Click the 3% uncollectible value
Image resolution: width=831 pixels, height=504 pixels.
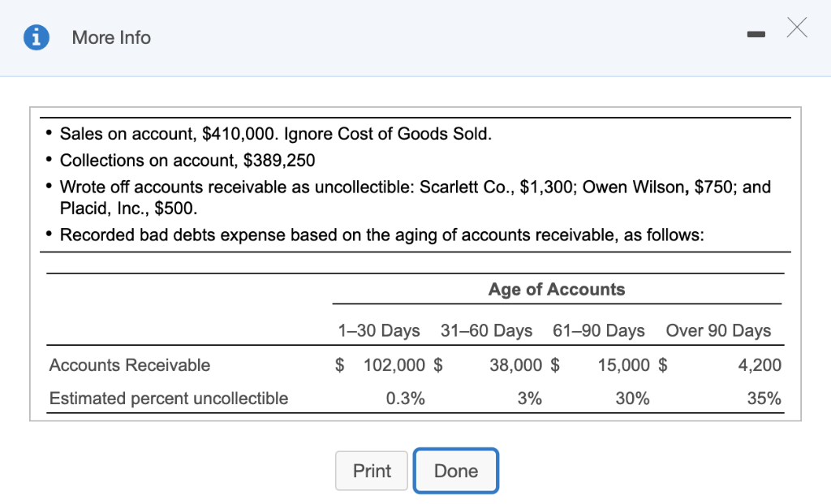click(x=530, y=398)
